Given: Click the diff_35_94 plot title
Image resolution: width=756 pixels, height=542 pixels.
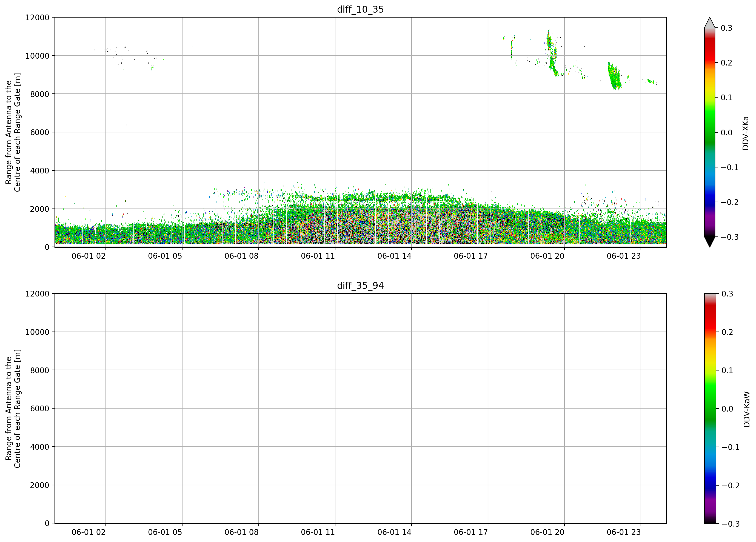Looking at the screenshot, I should pos(360,286).
